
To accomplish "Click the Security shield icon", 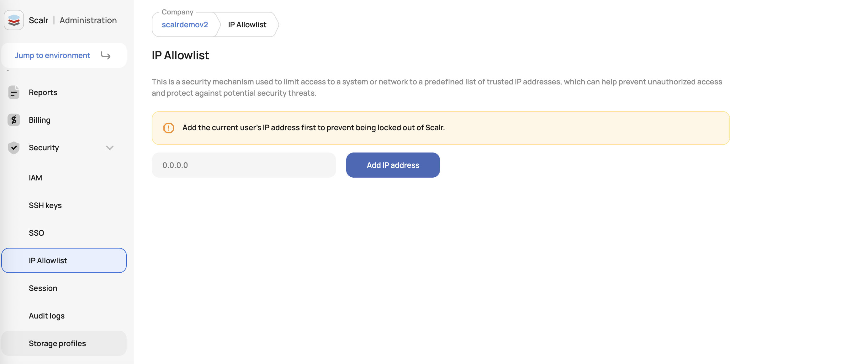I will point(14,147).
